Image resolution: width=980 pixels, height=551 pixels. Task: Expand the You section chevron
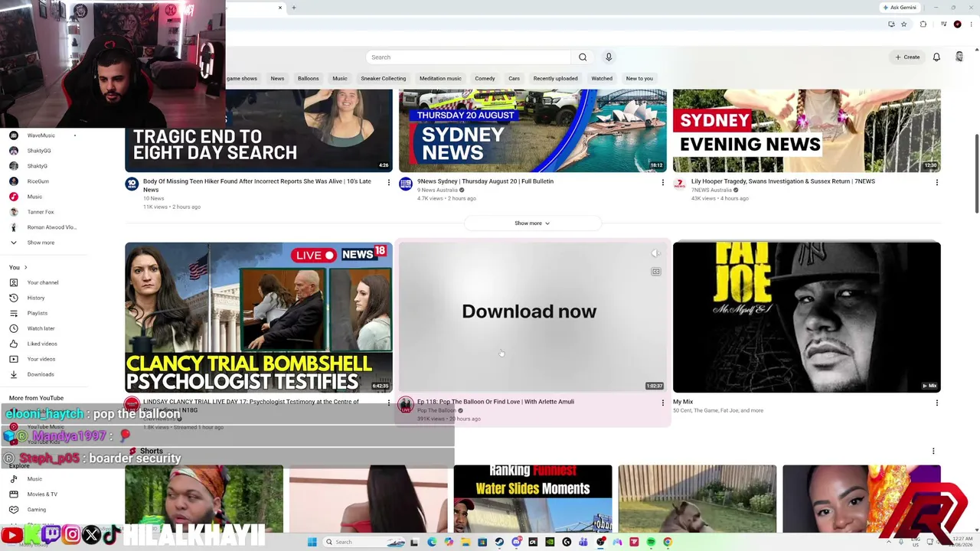pos(25,267)
